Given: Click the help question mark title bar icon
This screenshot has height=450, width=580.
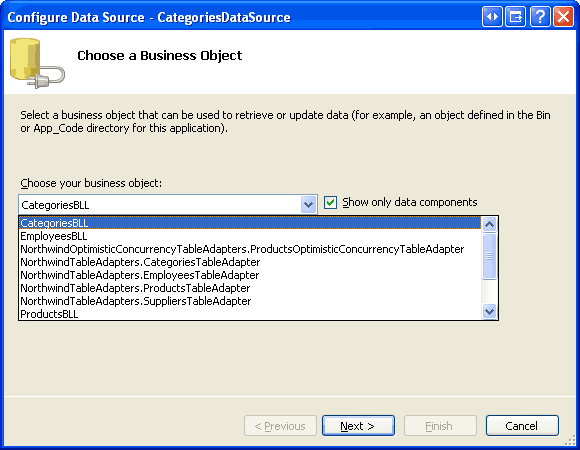Looking at the screenshot, I should point(540,17).
